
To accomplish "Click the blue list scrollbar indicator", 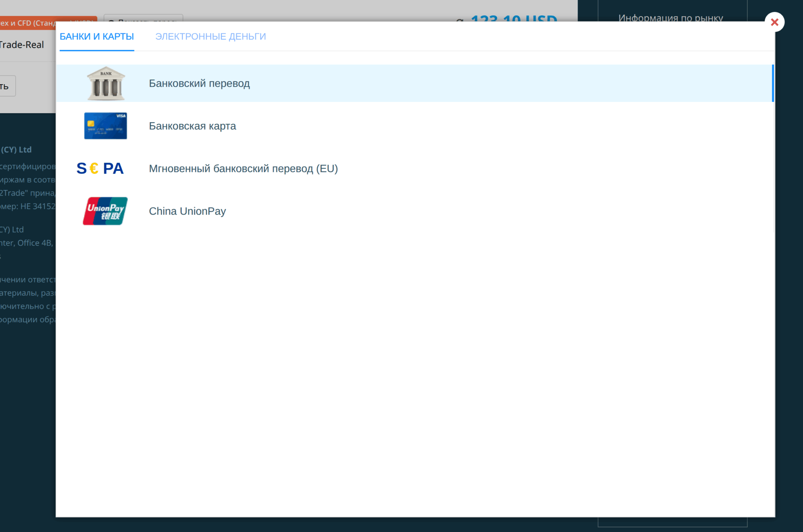I will (x=772, y=83).
